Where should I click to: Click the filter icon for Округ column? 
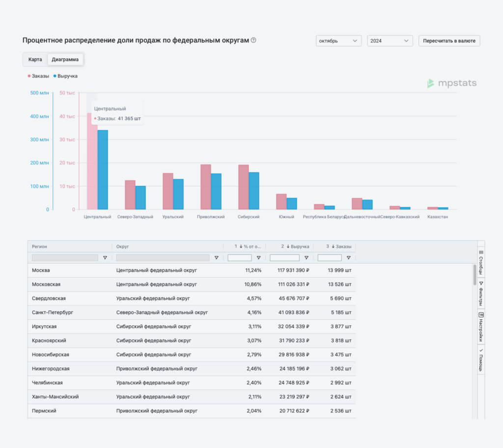coord(217,257)
